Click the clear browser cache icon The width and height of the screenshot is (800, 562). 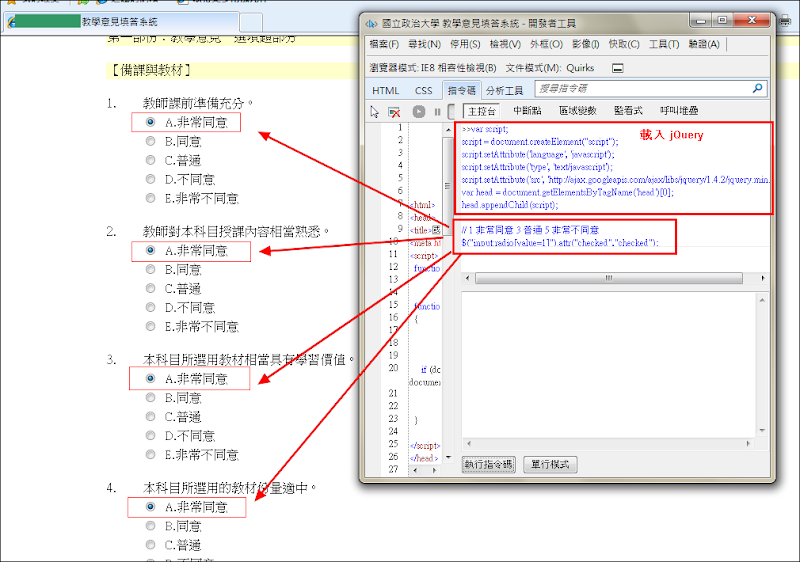point(394,112)
